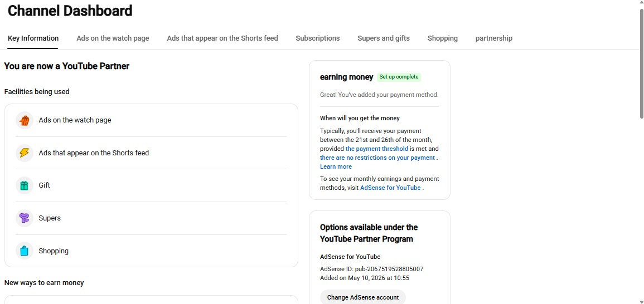Screen dimensions: 644x304
Task: Visit the AdSense for YouTube link
Action: [390, 188]
